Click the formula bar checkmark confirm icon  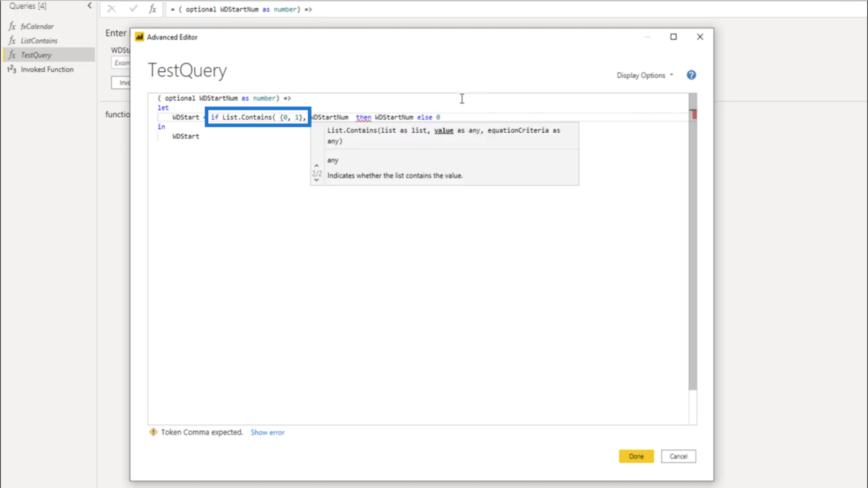[133, 9]
